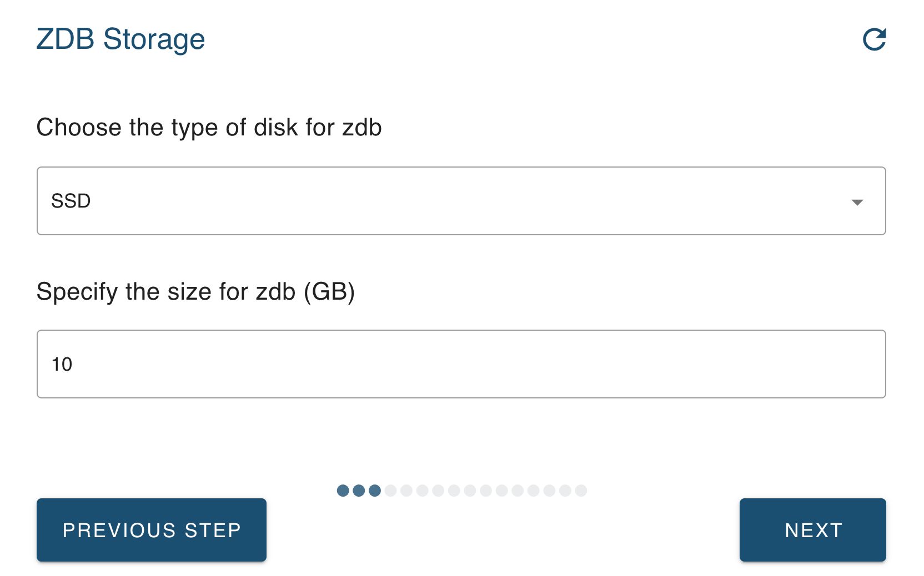The width and height of the screenshot is (924, 576).
Task: Focus the size field to change the value 10
Action: click(461, 363)
